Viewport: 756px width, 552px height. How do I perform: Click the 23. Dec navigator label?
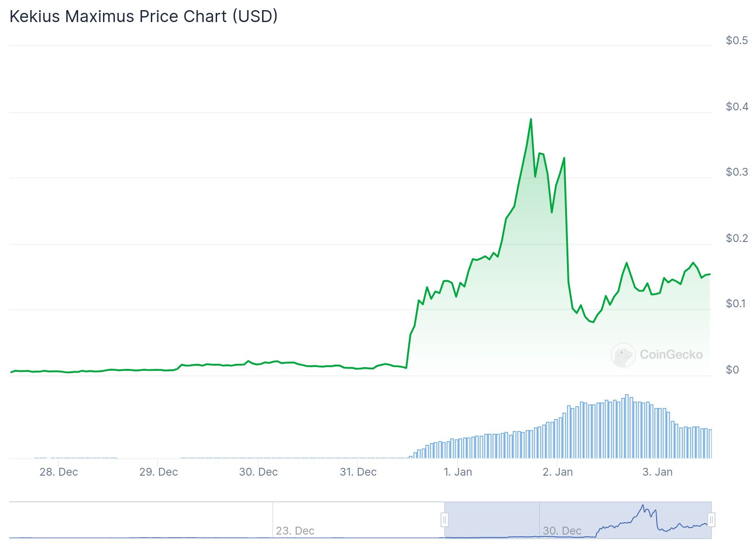pyautogui.click(x=295, y=531)
